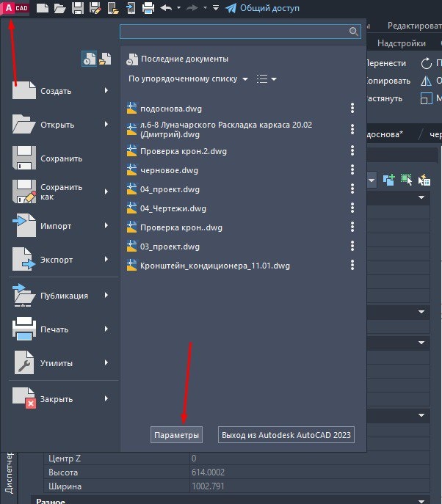
Task: Select Сохранить menu item
Action: (60, 158)
